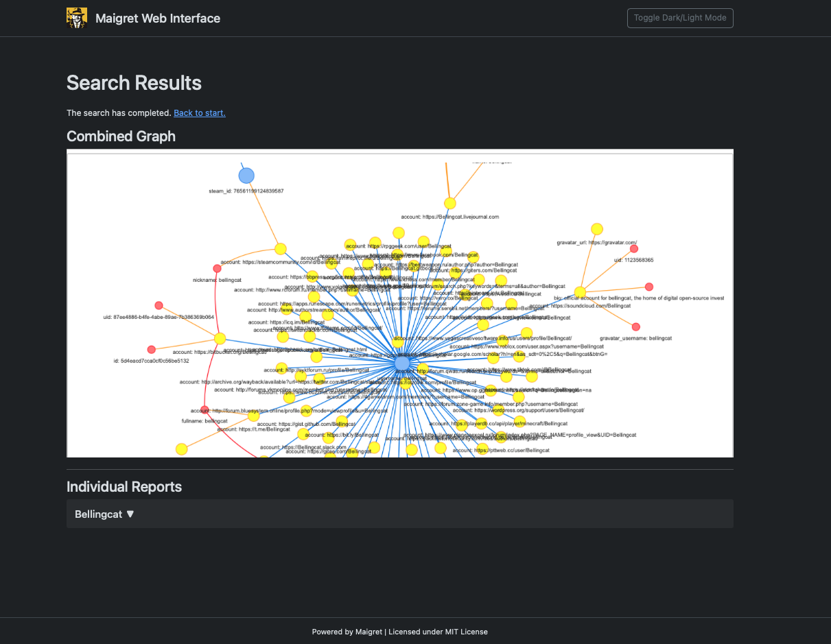Select the red nickname: bellingcat node

217,269
